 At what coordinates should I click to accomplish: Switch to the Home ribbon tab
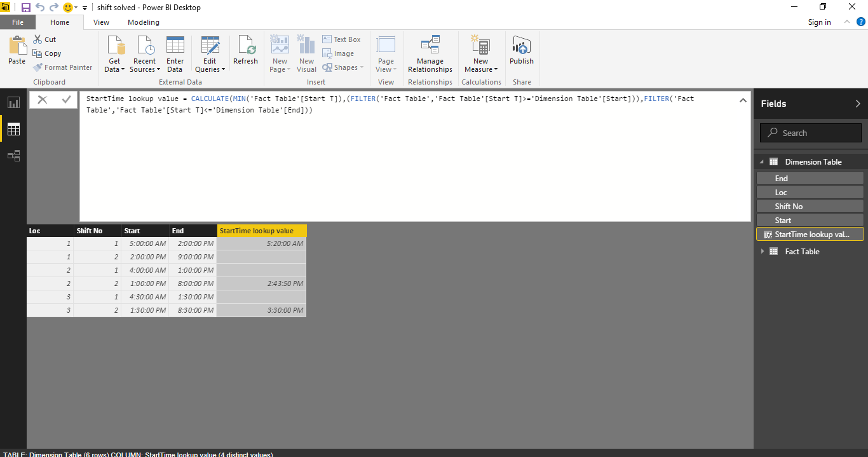(60, 22)
